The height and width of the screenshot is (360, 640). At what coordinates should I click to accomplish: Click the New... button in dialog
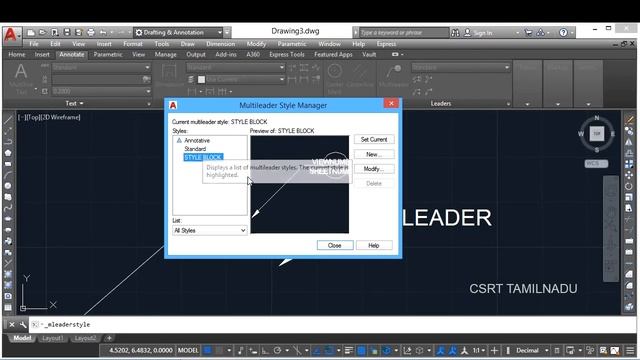[x=374, y=154]
